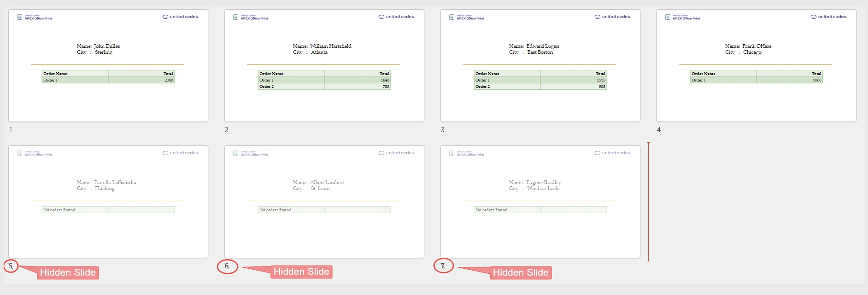
Task: Click the text 'City : East Boston'
Action: pos(531,52)
